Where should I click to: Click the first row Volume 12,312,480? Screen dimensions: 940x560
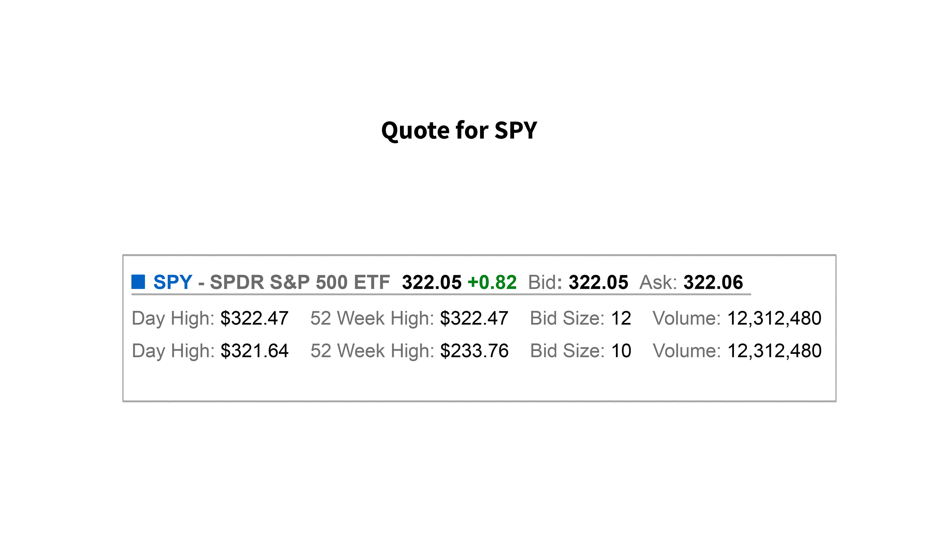click(774, 318)
